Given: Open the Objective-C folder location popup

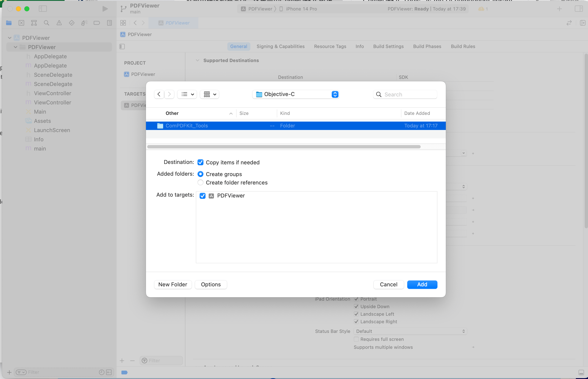Looking at the screenshot, I should click(296, 94).
